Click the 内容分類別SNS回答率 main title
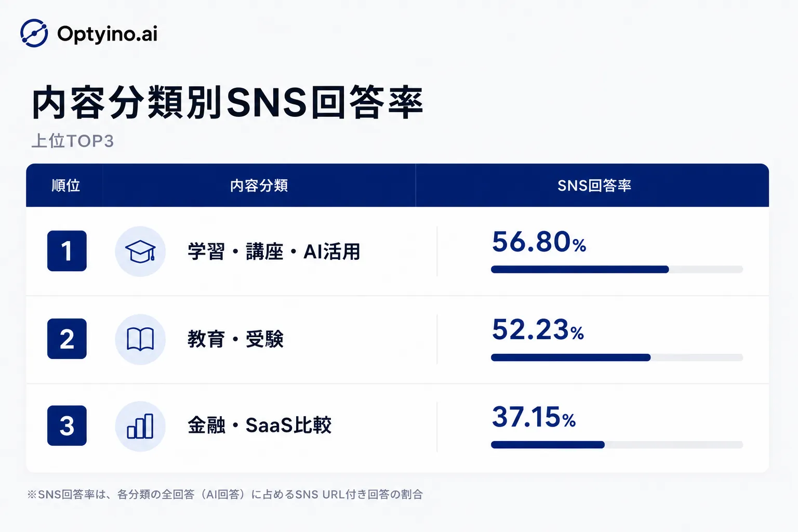Viewport: 798px width, 532px height. (x=227, y=102)
